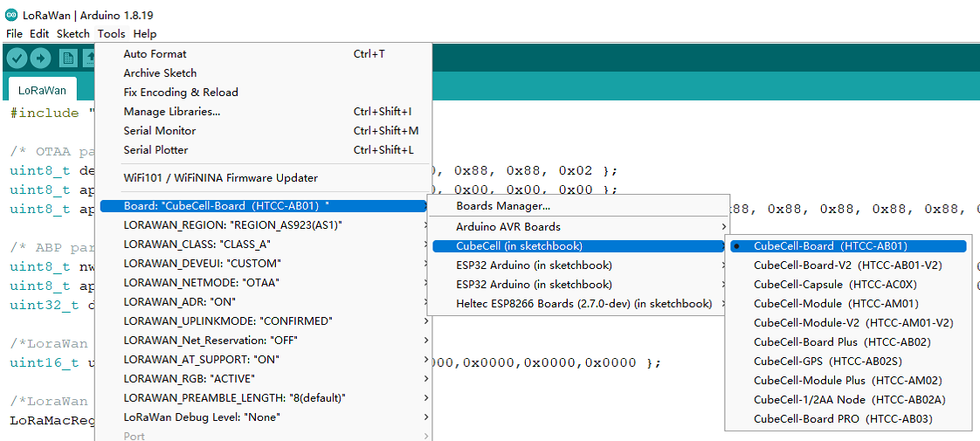This screenshot has height=441, width=980.
Task: Open WiFi101 / WiFiNINA Firmware Updater
Action: pyautogui.click(x=220, y=178)
